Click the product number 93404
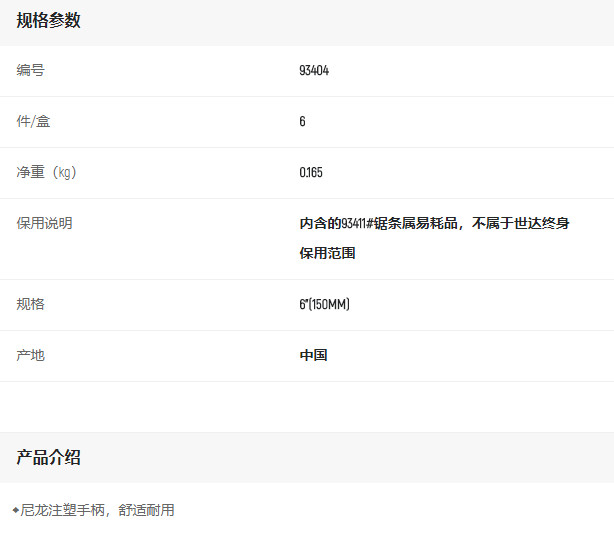The image size is (614, 535). 314,71
